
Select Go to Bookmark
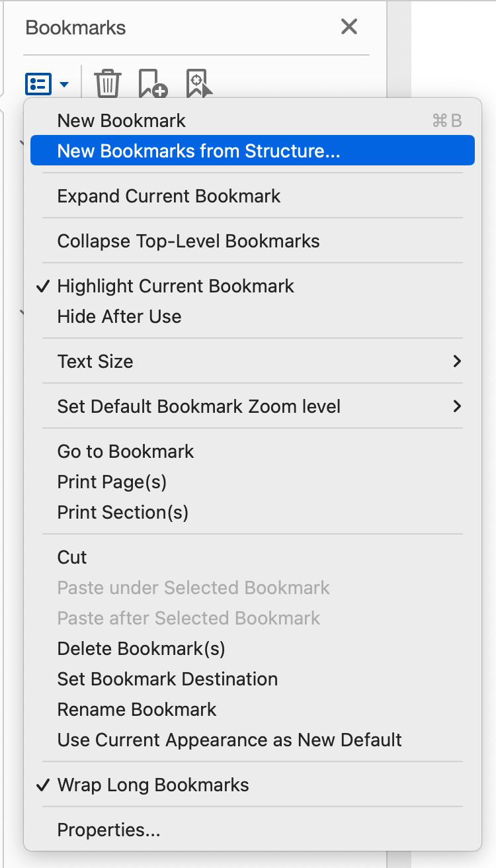(125, 451)
